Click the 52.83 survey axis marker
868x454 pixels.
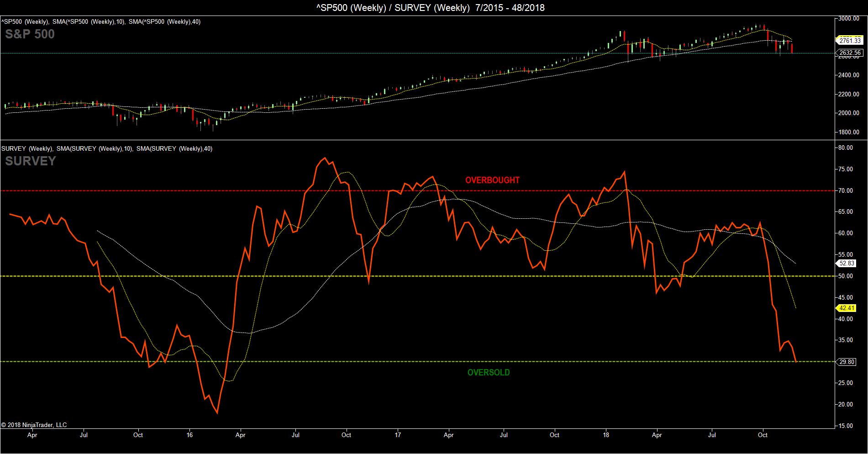tap(847, 263)
